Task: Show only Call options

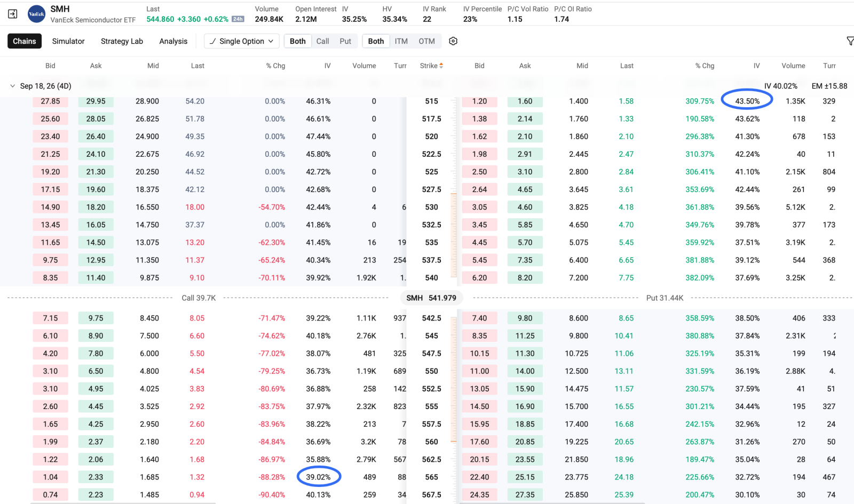Action: [x=322, y=41]
